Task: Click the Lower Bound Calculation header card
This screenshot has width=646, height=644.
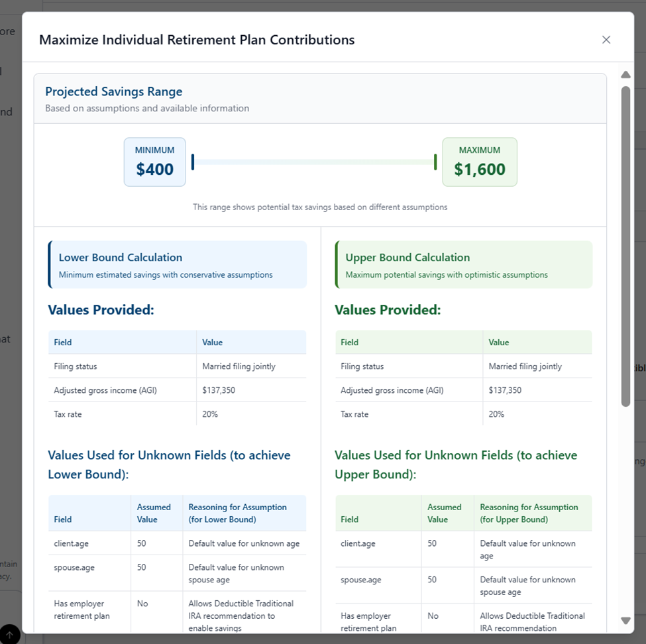Action: (x=177, y=265)
